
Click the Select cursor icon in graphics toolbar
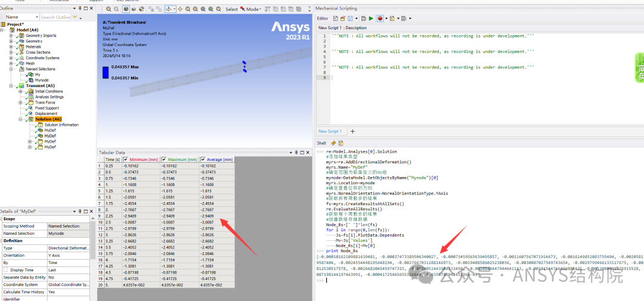(x=242, y=9)
